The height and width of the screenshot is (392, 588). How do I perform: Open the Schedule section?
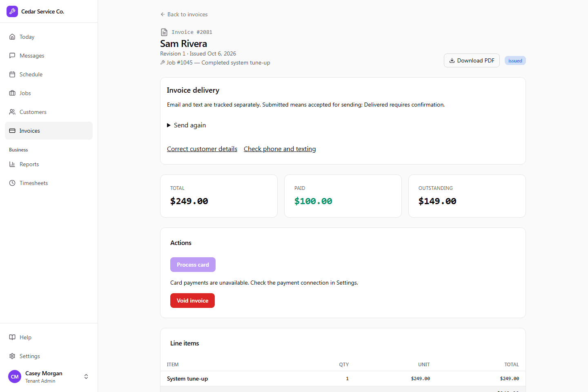49,74
